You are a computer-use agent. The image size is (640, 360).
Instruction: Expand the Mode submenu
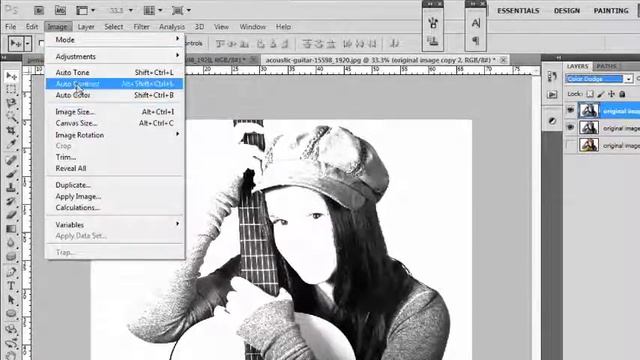pyautogui.click(x=115, y=40)
